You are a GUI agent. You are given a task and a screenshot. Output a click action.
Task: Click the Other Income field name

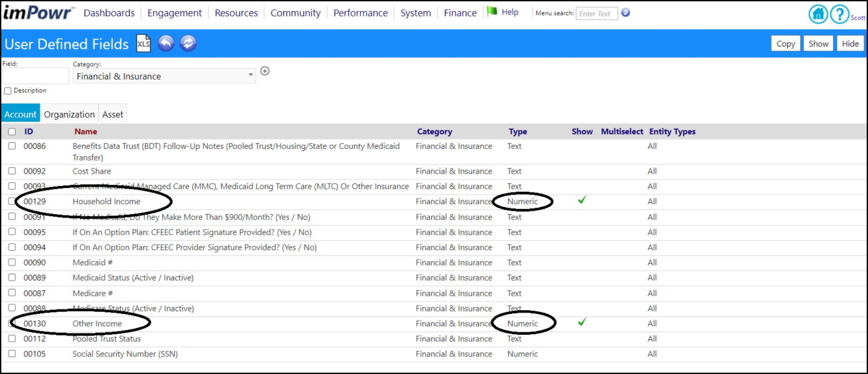(97, 324)
